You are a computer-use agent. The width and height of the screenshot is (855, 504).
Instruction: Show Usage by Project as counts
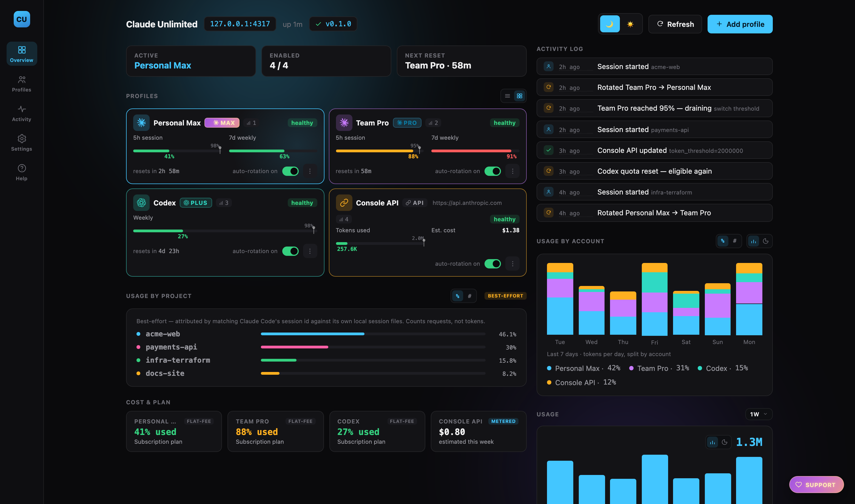(469, 296)
